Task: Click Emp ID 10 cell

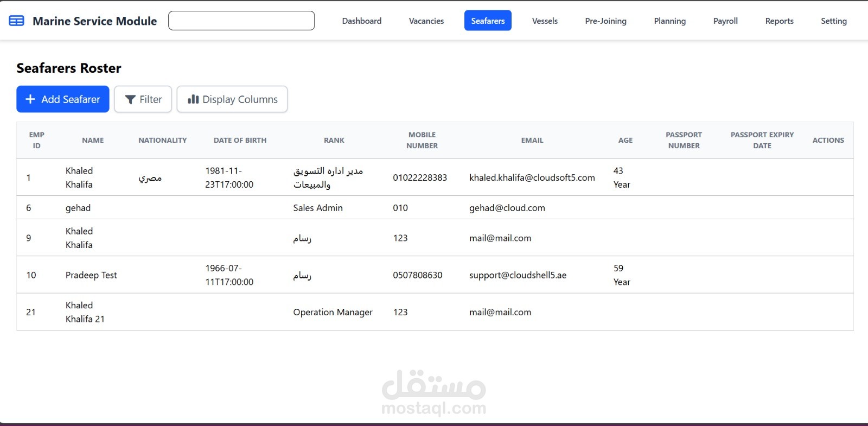Action: (31, 275)
